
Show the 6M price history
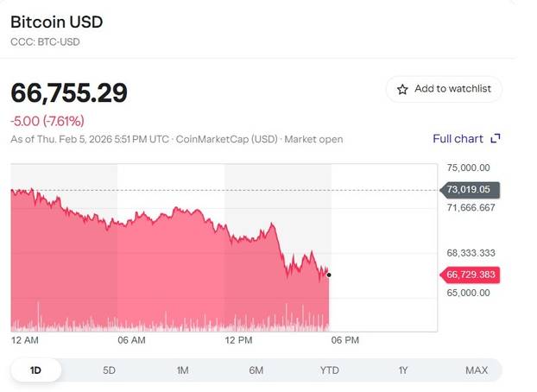[x=256, y=370]
